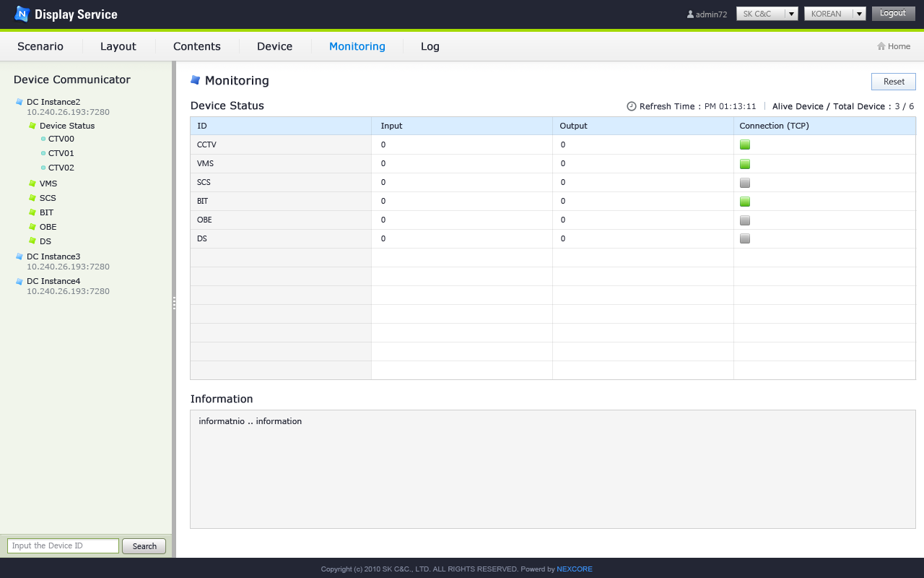The height and width of the screenshot is (578, 924).
Task: Open the KOREAN language dropdown
Action: (x=834, y=14)
